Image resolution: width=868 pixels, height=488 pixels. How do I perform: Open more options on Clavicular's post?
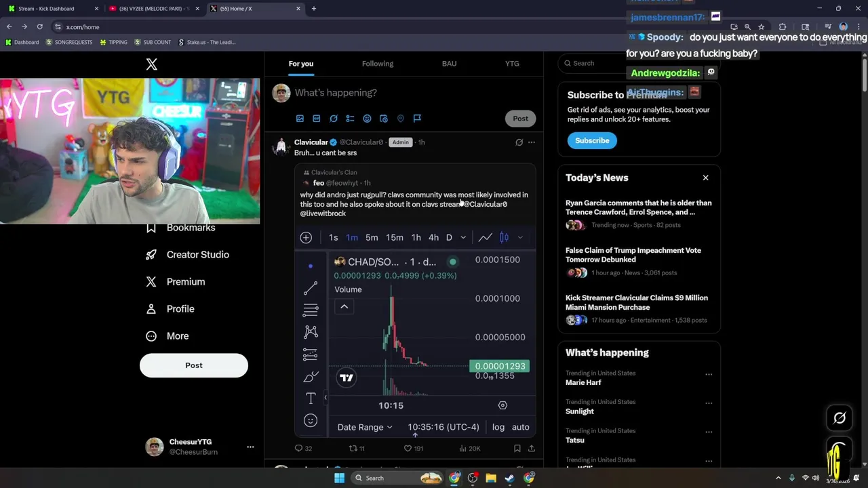point(532,142)
